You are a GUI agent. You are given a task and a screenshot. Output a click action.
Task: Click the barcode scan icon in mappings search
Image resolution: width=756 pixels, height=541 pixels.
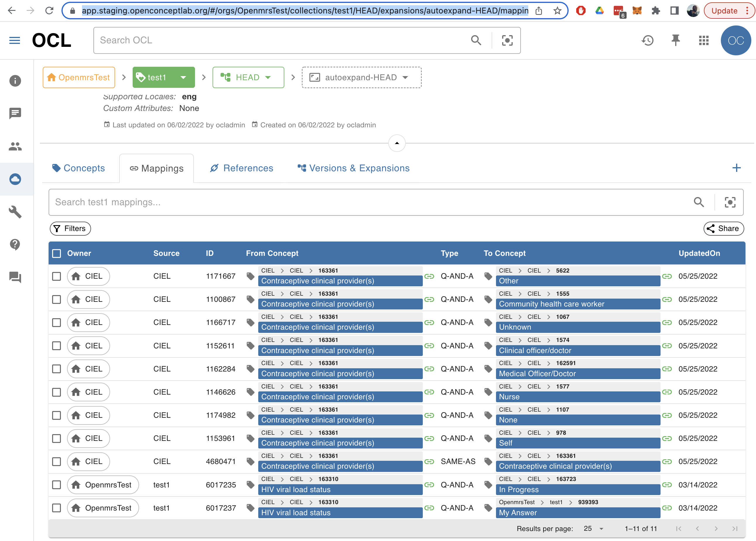(x=730, y=202)
